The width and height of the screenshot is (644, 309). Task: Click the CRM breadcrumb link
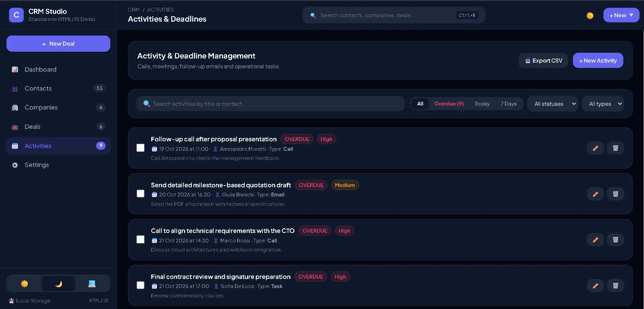134,10
